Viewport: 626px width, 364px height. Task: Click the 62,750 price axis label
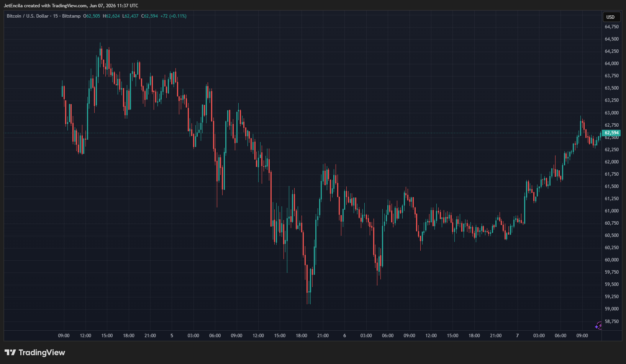point(611,125)
